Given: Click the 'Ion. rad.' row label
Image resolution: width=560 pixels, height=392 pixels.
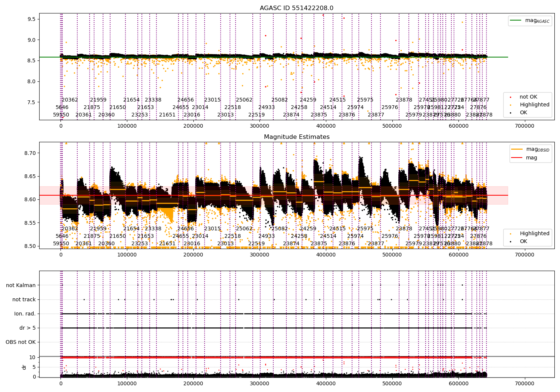Looking at the screenshot, I should coord(25,314).
